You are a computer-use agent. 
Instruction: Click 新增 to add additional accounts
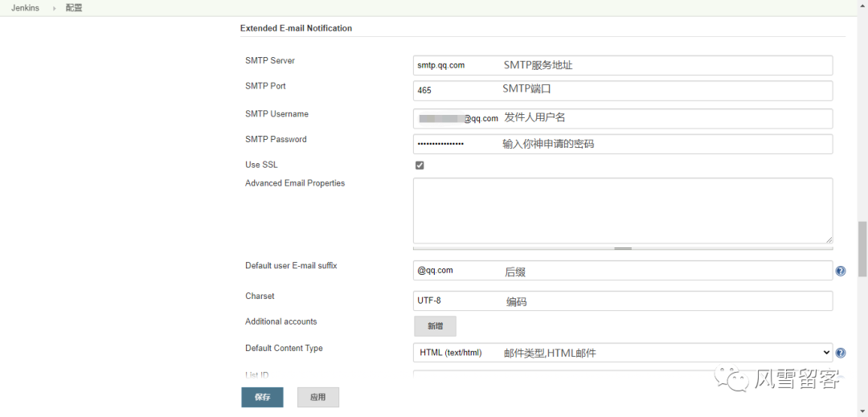pyautogui.click(x=435, y=326)
